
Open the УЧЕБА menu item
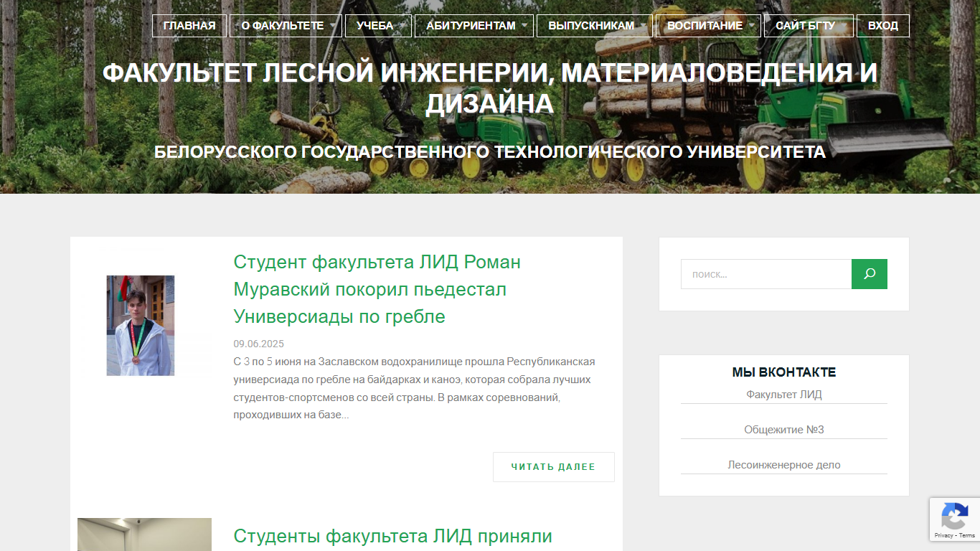(x=378, y=26)
